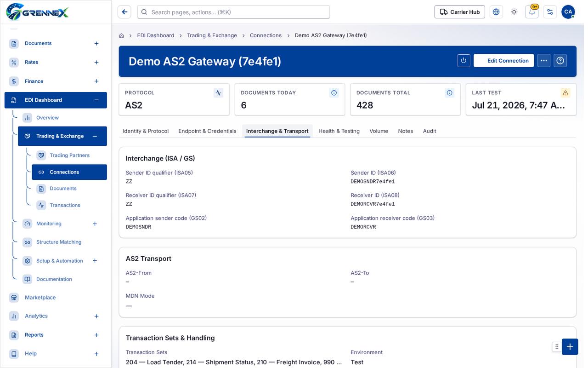Open the settings sliders icon in top bar
588x368 pixels.
(x=550, y=12)
